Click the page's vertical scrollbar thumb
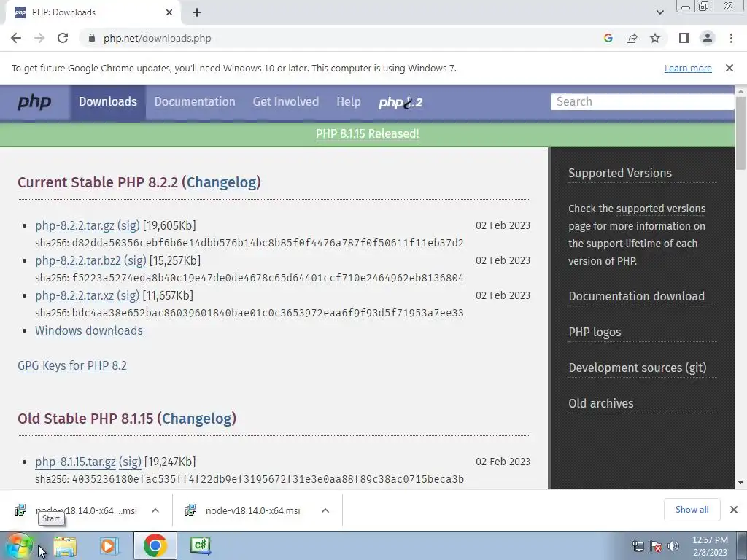Viewport: 747px width, 560px height. (740, 133)
